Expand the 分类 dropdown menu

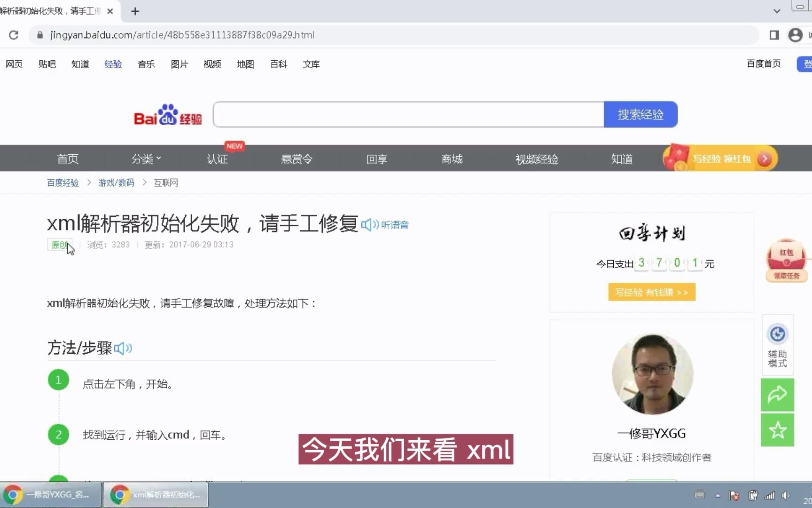[146, 159]
